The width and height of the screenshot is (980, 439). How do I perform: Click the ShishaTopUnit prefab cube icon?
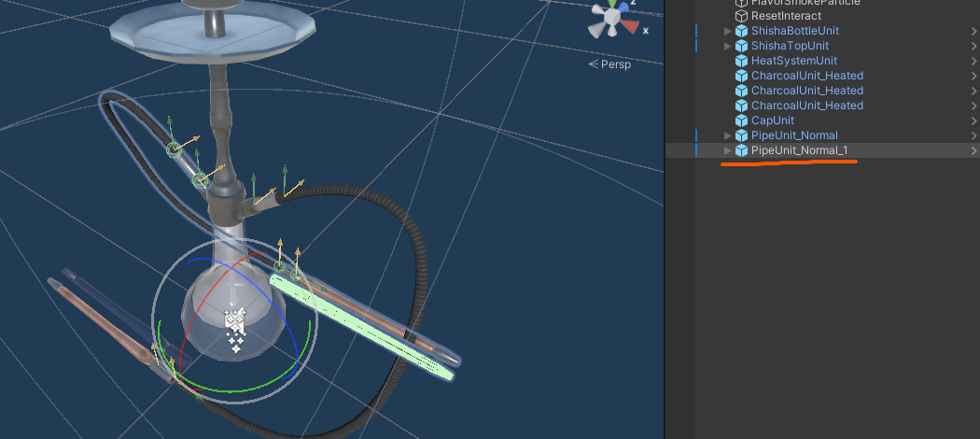(x=741, y=46)
